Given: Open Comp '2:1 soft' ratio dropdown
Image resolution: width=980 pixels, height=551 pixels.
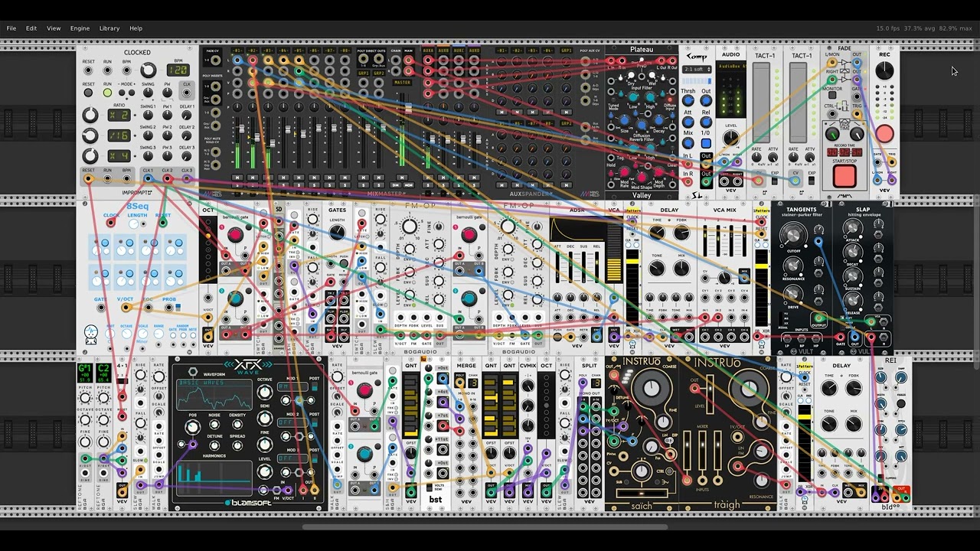Looking at the screenshot, I should [x=697, y=69].
